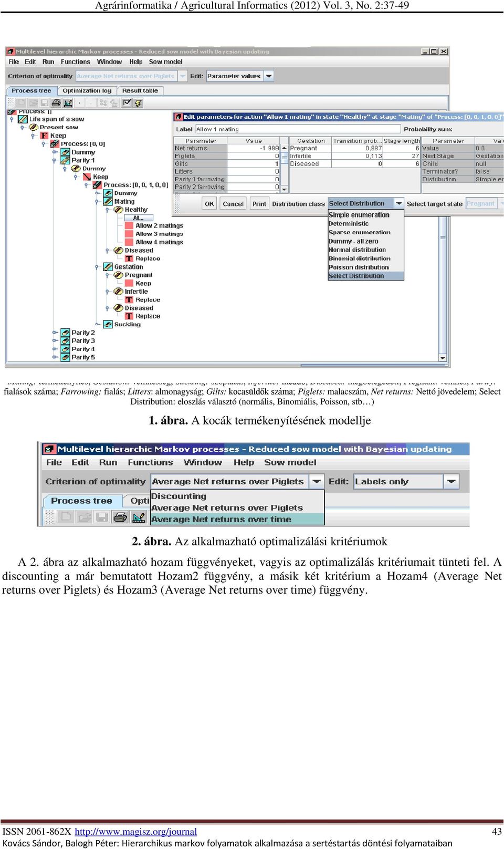Click the lightning bolt icon in Figure 1 toolbar
This screenshot has height=849, width=504.
pyautogui.click(x=138, y=103)
